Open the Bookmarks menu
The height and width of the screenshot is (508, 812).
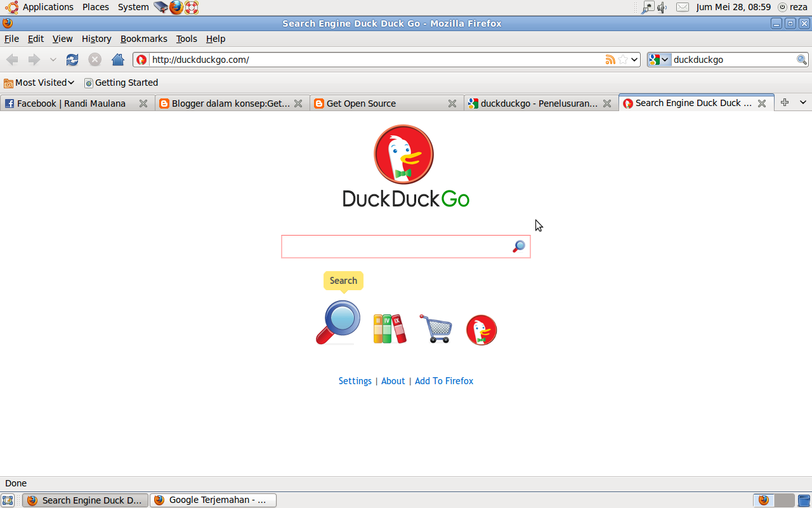pyautogui.click(x=144, y=39)
